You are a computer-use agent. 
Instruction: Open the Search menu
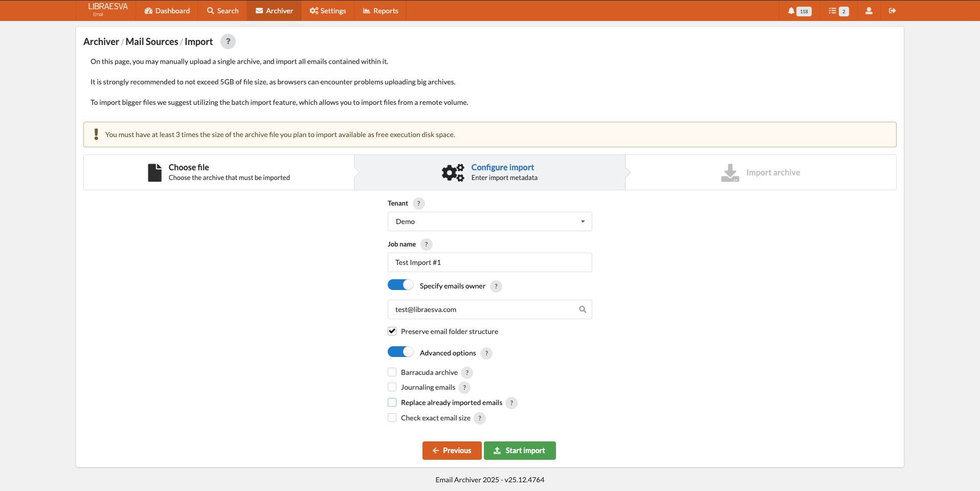click(x=222, y=11)
